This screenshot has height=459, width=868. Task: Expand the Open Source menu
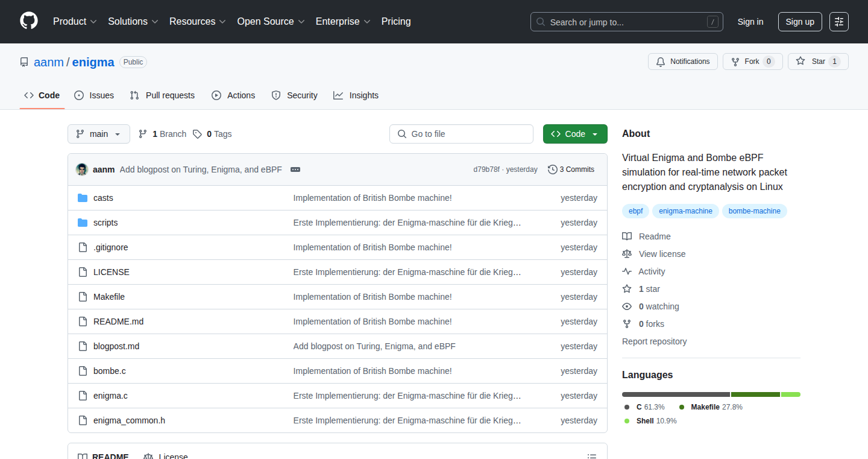coord(271,21)
